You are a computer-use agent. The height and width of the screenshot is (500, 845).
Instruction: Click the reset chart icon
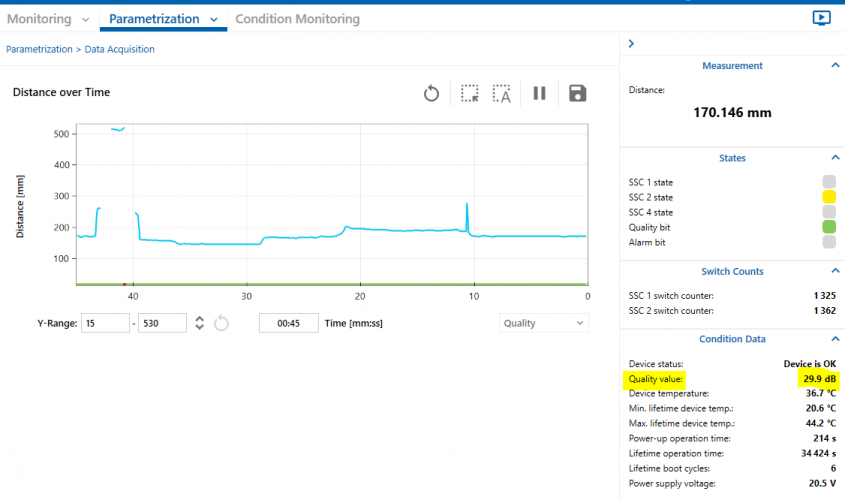click(x=431, y=93)
